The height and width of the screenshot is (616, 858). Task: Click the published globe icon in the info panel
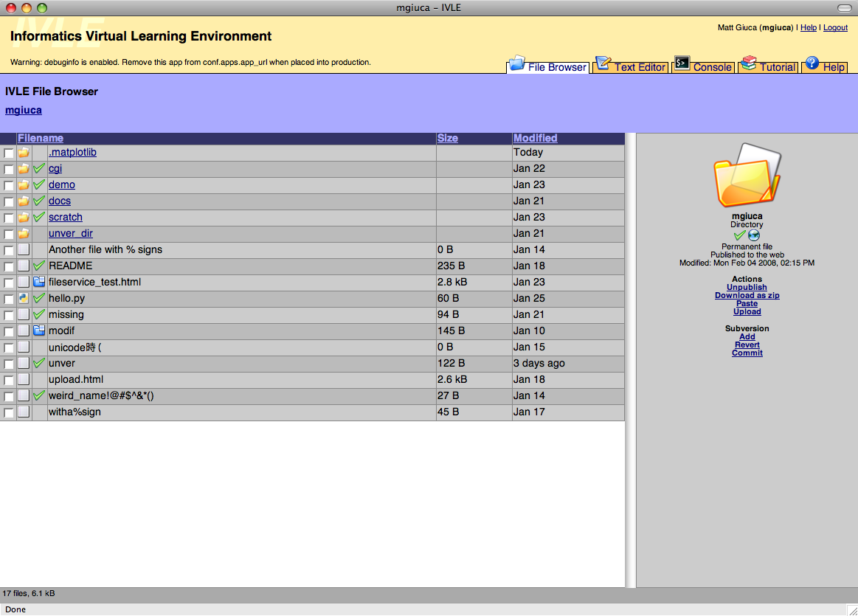(754, 235)
